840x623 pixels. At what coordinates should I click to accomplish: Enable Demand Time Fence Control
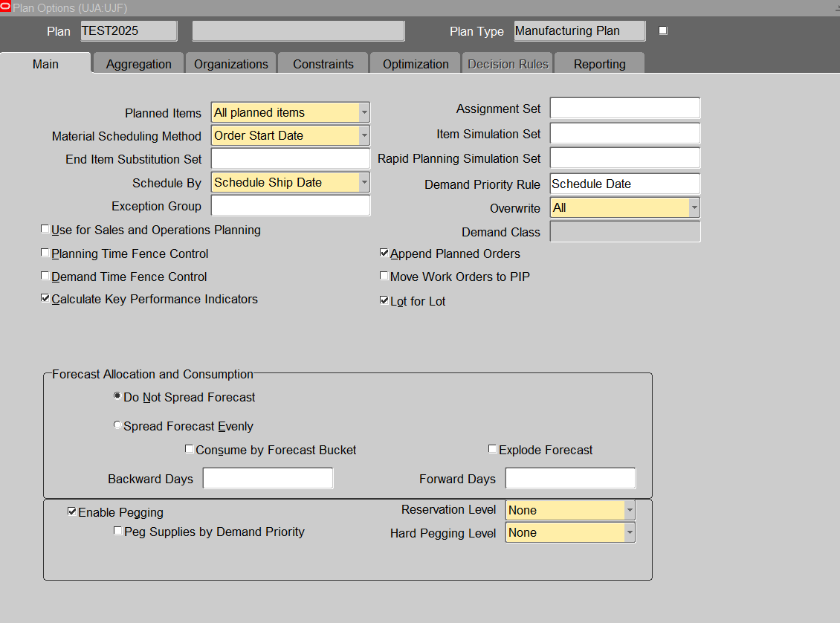tap(45, 276)
